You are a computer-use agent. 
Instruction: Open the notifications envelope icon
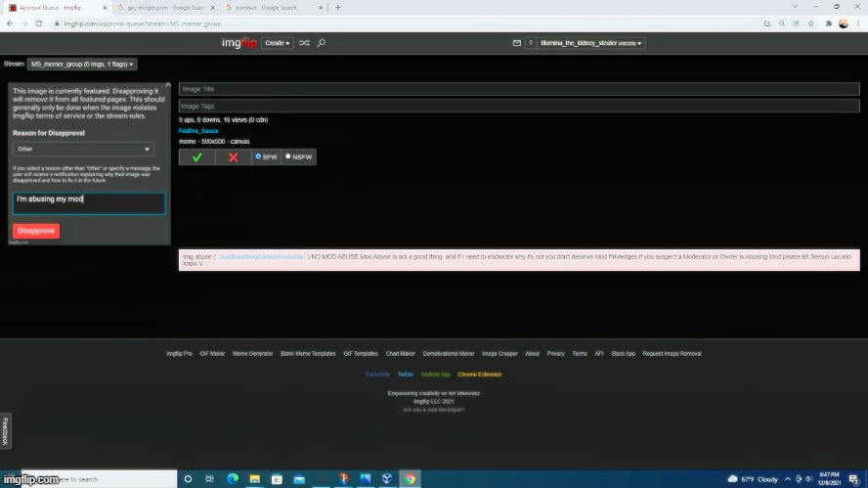coord(517,43)
